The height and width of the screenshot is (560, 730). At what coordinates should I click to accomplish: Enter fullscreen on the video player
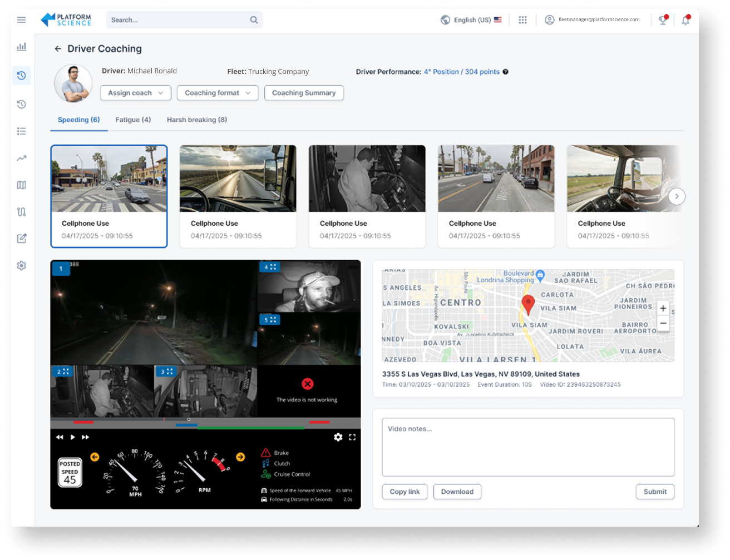[x=352, y=437]
